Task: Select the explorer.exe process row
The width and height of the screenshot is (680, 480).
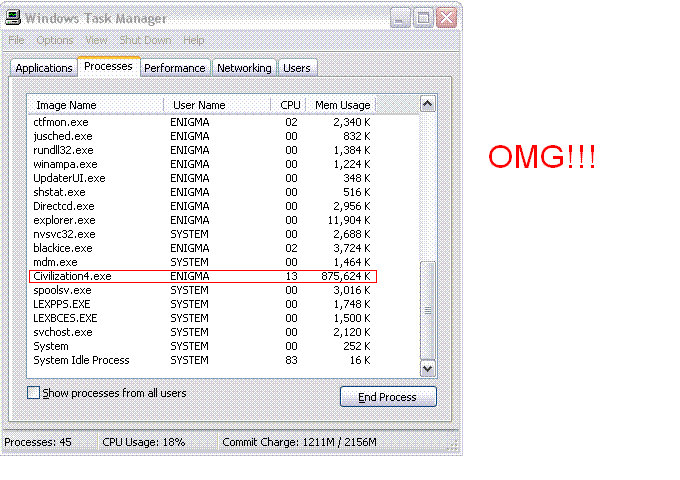Action: [x=202, y=220]
